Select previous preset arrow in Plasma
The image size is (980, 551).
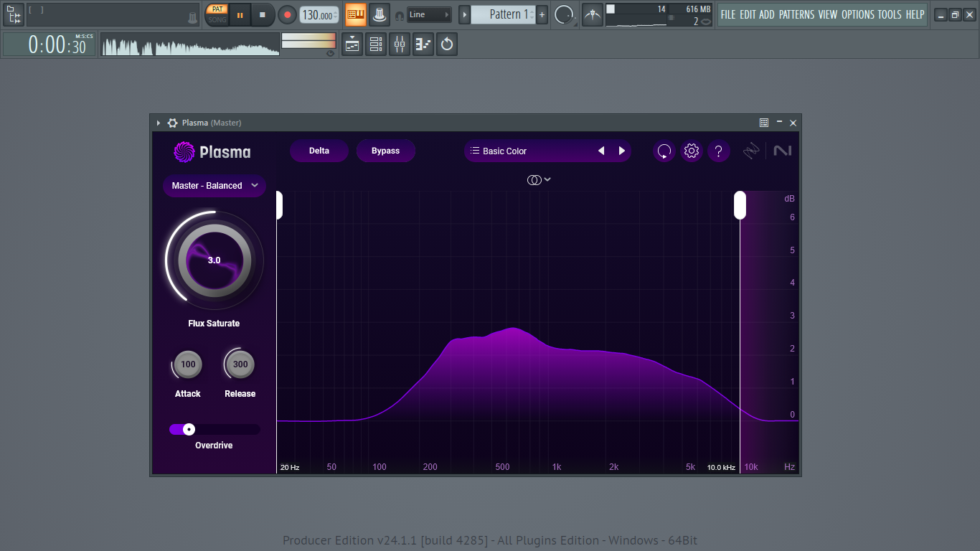click(601, 151)
